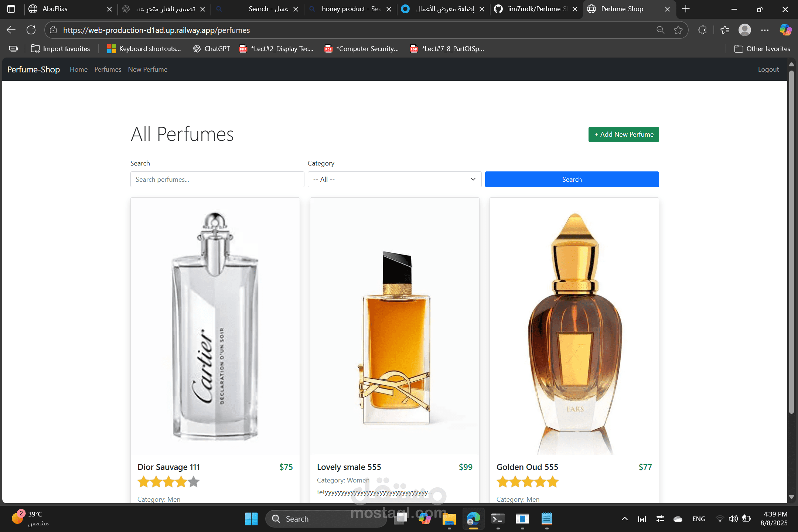This screenshot has height=532, width=798.
Task: Click the address bar URL
Action: (156, 30)
